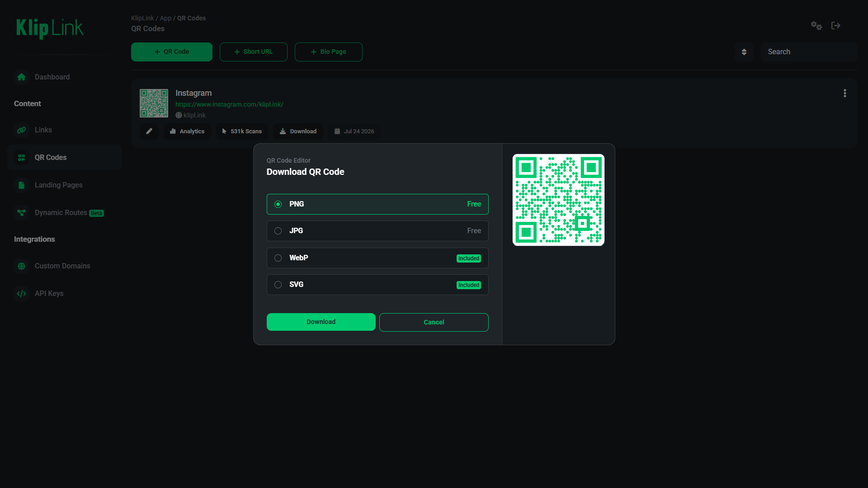Click the green Download button in the dialog

pos(321,322)
